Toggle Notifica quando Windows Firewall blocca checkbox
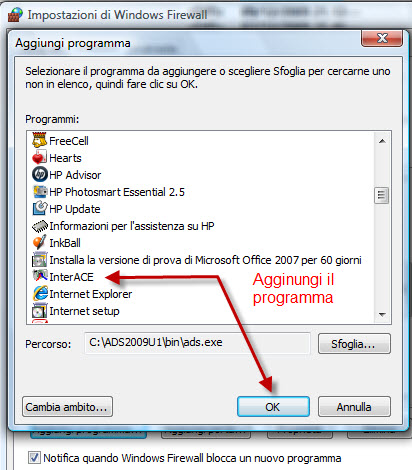The width and height of the screenshot is (412, 470). (x=34, y=457)
